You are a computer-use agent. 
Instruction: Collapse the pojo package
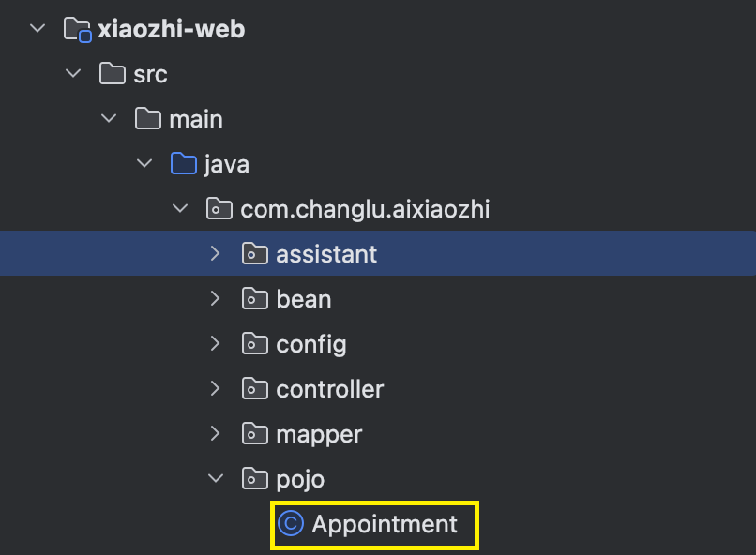(x=216, y=478)
